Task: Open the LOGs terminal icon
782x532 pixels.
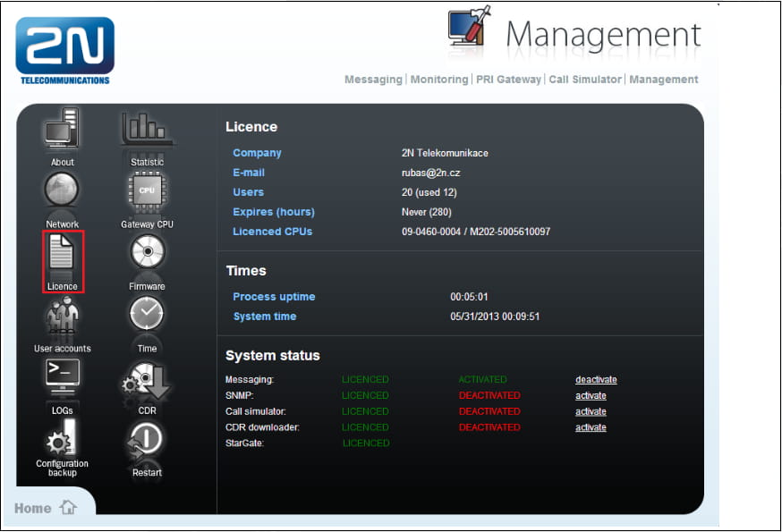Action: coord(63,376)
